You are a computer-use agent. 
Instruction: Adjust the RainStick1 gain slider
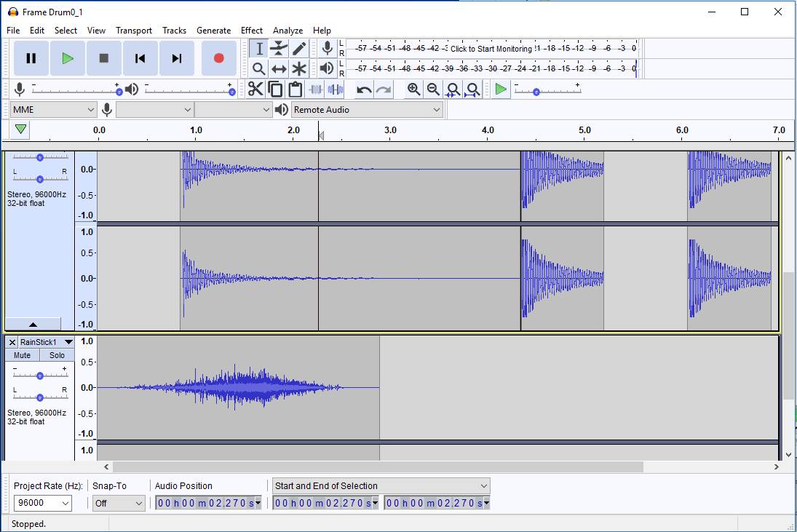click(x=39, y=376)
